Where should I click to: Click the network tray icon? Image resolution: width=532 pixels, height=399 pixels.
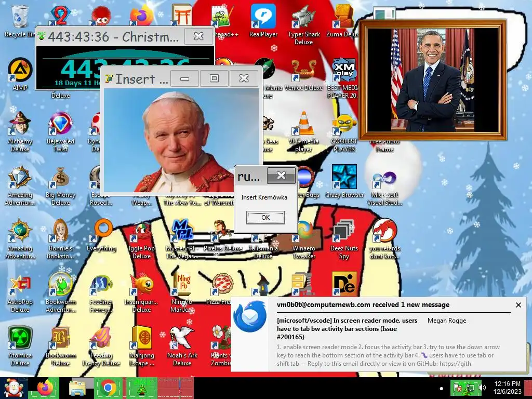pyautogui.click(x=470, y=389)
